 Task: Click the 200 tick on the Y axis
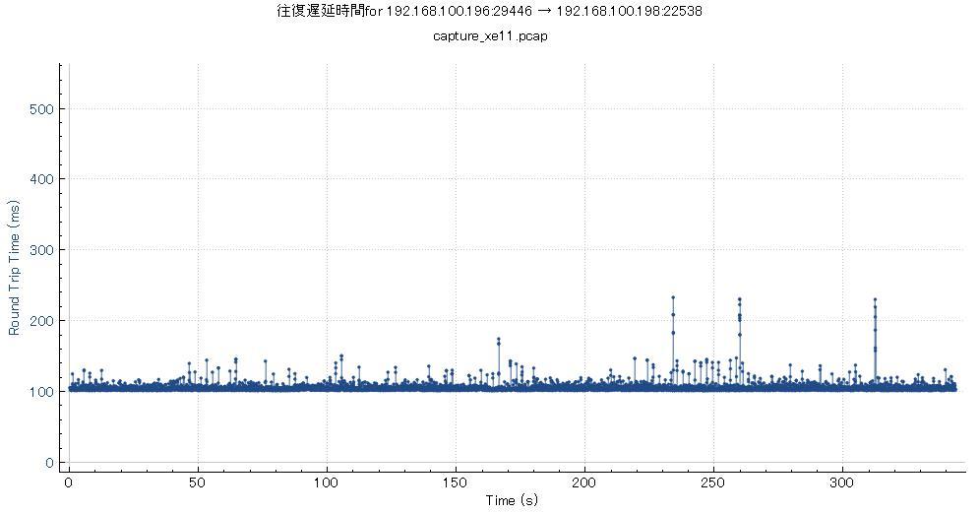[x=42, y=321]
